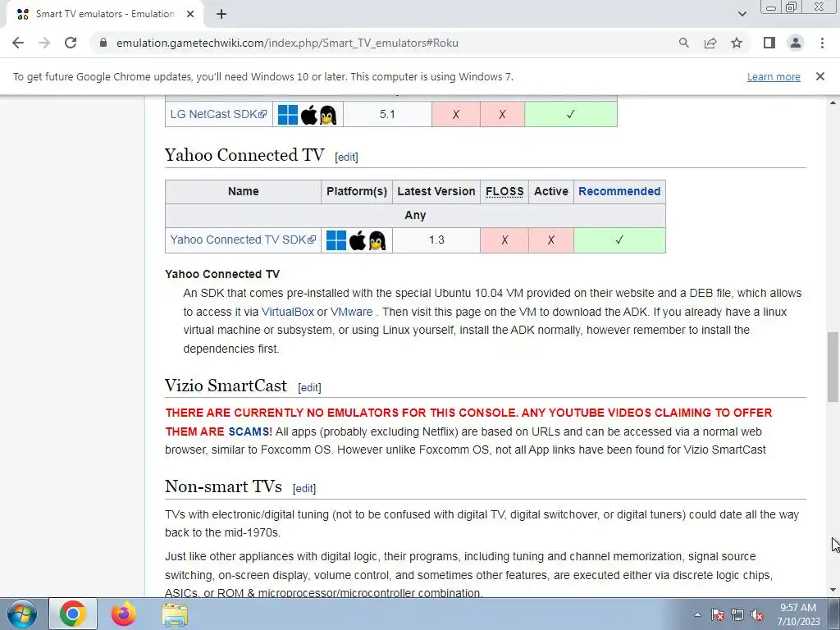Click the Active column header
This screenshot has height=630, width=840.
tap(550, 191)
